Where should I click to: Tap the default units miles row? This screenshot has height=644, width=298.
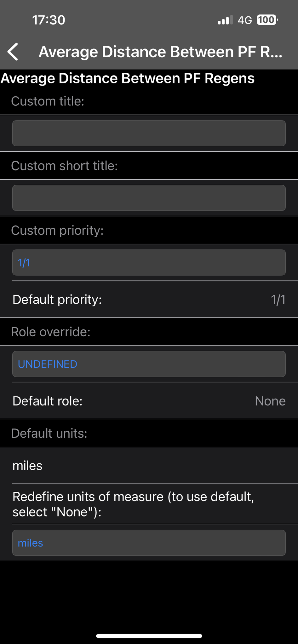pos(149,465)
